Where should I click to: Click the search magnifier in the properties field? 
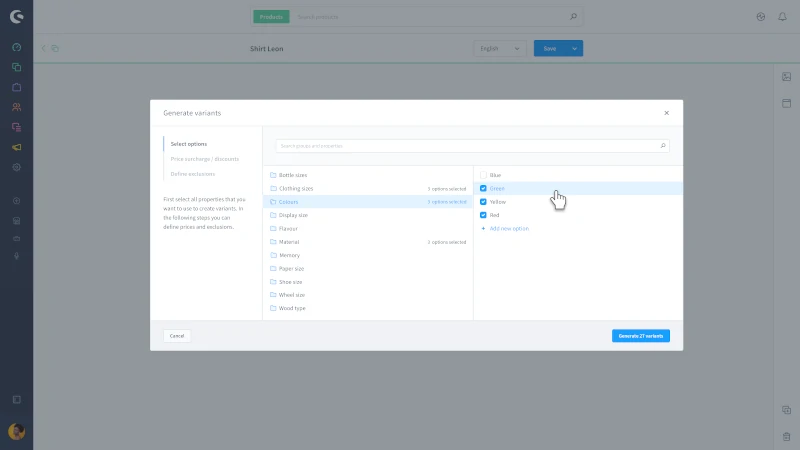click(662, 146)
